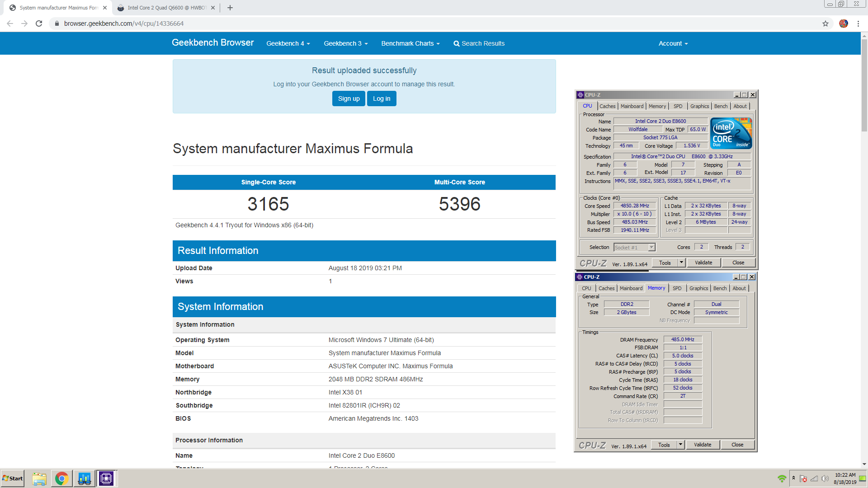Click the CPU-Z taskbar icon
Image resolution: width=868 pixels, height=488 pixels.
[x=106, y=479]
